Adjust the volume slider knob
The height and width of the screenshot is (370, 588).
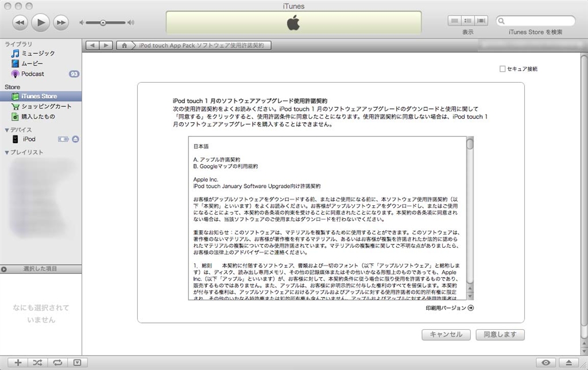[x=103, y=23]
